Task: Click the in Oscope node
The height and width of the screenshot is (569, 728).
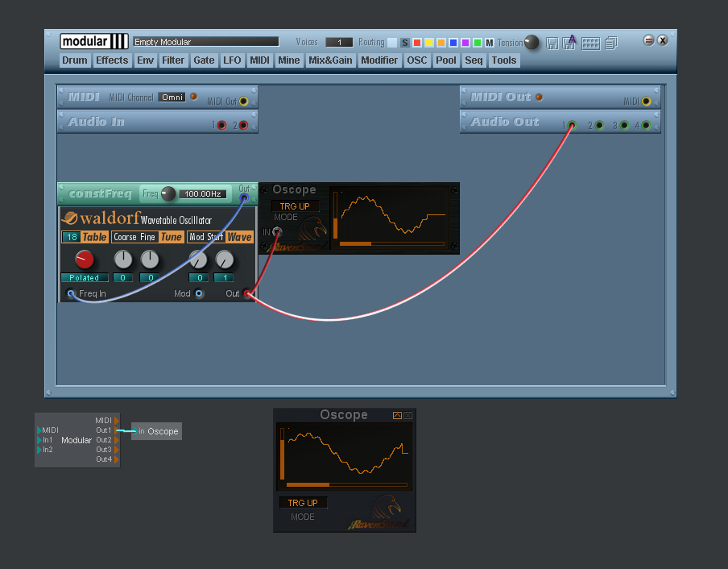Action: [x=156, y=431]
